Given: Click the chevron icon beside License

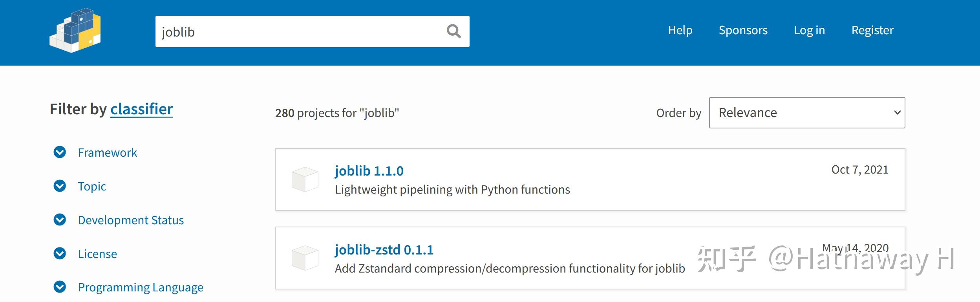Looking at the screenshot, I should [x=60, y=253].
